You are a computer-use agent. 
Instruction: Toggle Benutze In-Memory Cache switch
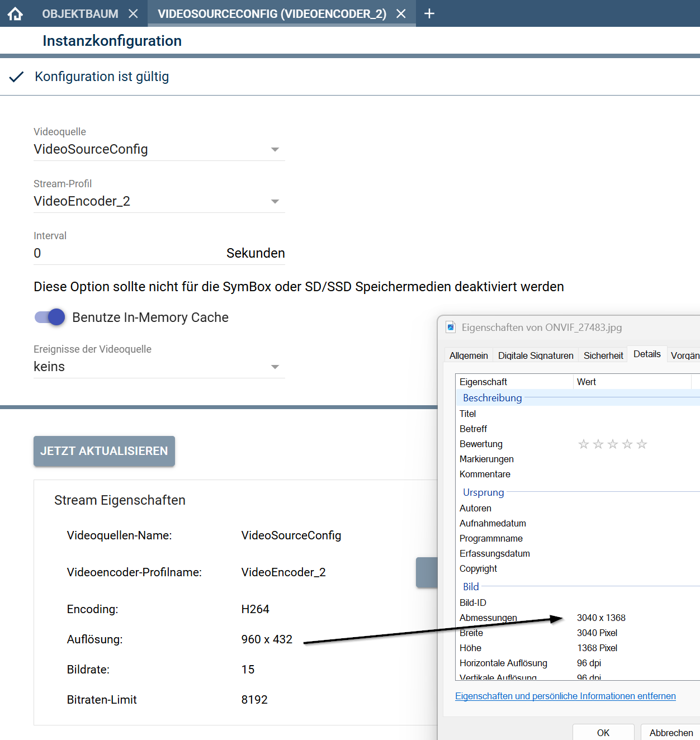coord(50,317)
